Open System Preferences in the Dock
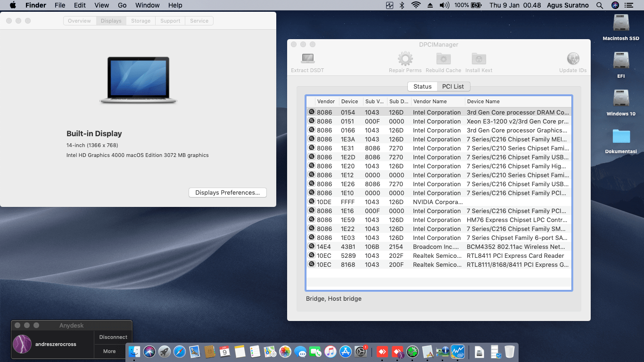The height and width of the screenshot is (362, 644). [x=361, y=352]
